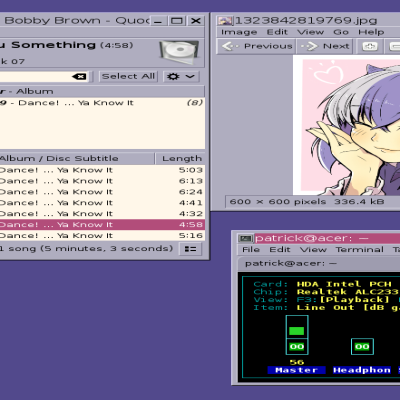Select the song with length 6:13
The height and width of the screenshot is (400, 400).
tap(102, 181)
